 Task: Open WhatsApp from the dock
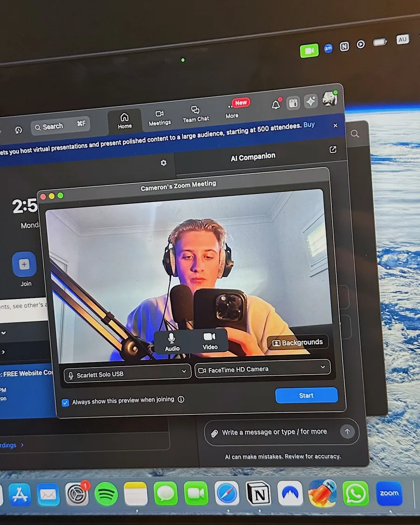356,493
